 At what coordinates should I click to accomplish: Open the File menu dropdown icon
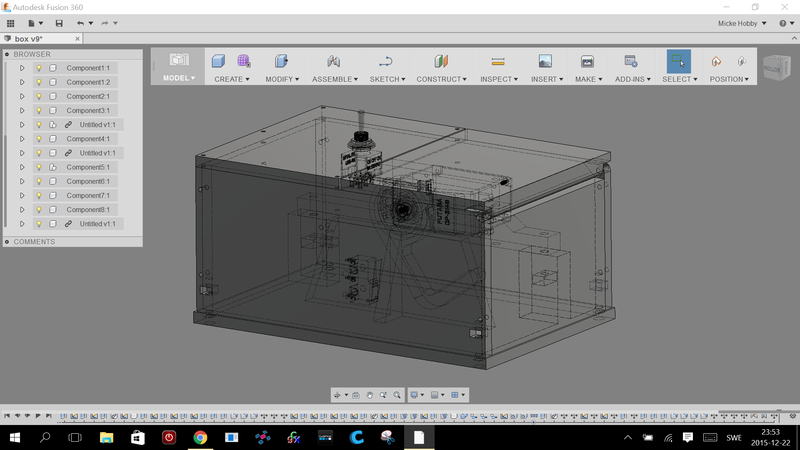pos(35,23)
